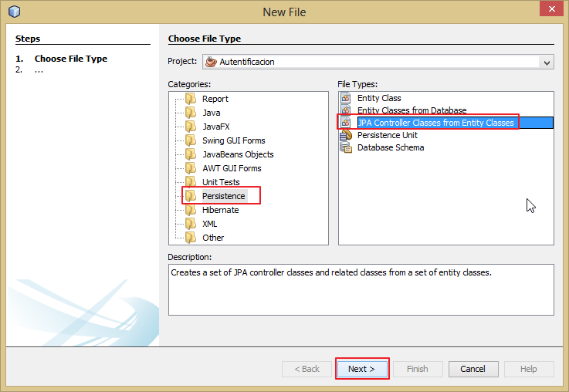The width and height of the screenshot is (569, 392).
Task: Choose Swing GUI Forms category
Action: pyautogui.click(x=234, y=140)
